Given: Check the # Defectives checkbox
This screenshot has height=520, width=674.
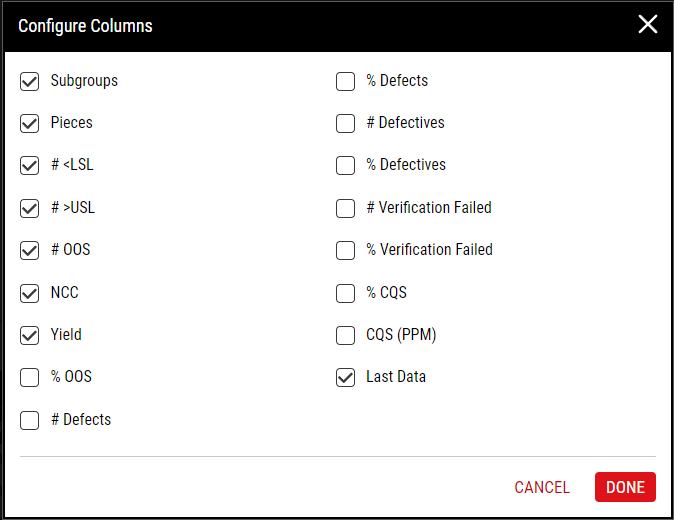Looking at the screenshot, I should coord(345,123).
